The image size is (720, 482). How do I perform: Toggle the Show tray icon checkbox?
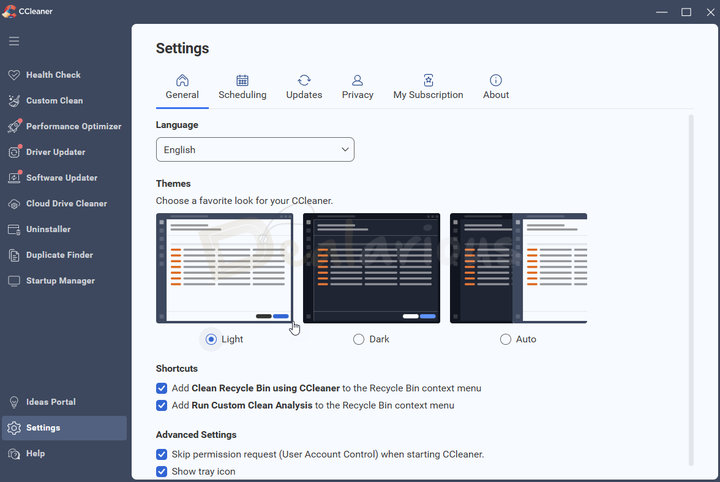162,471
